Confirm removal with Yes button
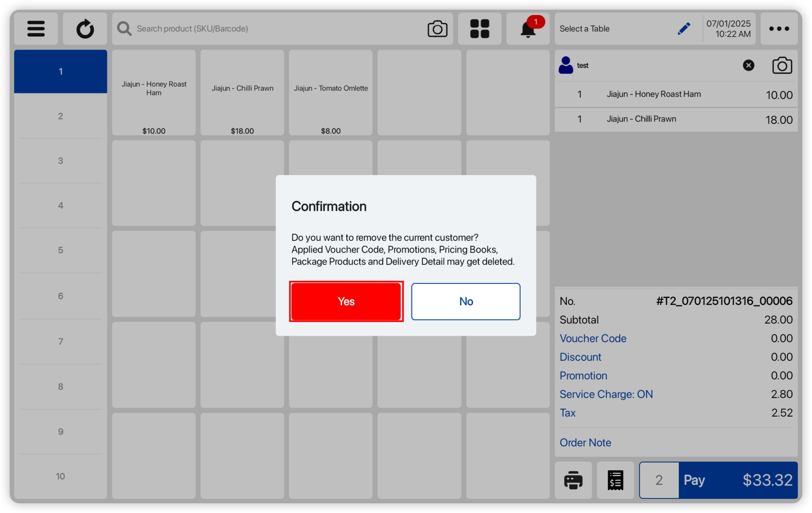Viewport: 812px width, 513px height. 346,301
